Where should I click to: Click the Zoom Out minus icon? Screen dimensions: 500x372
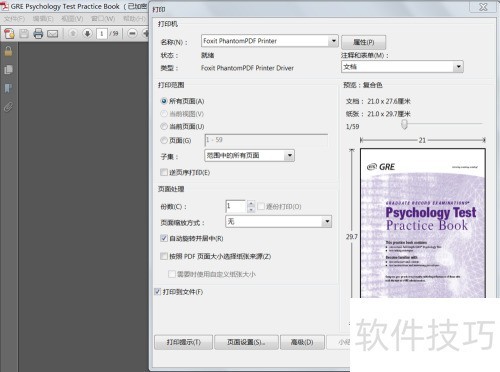point(132,33)
